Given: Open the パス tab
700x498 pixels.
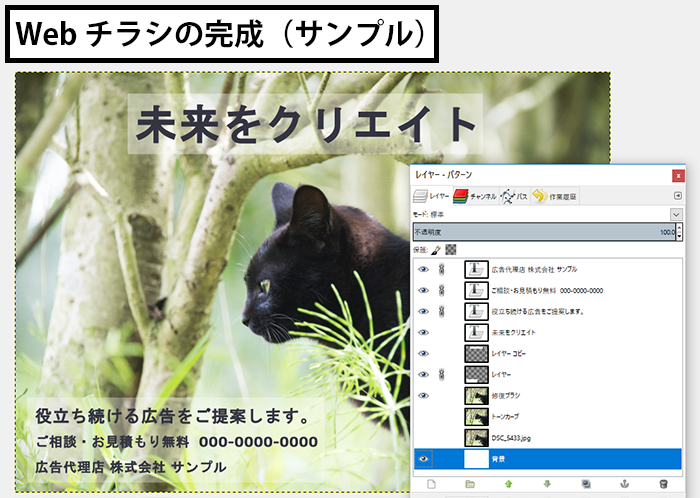Looking at the screenshot, I should pyautogui.click(x=514, y=196).
